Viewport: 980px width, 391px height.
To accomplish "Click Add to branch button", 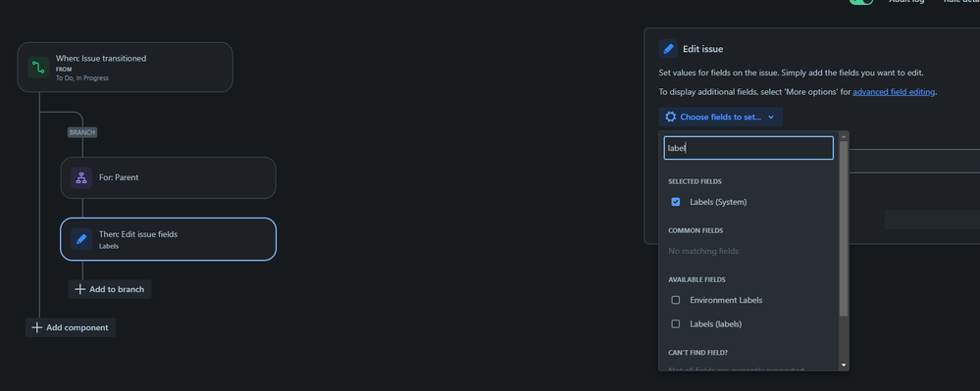I will [110, 289].
